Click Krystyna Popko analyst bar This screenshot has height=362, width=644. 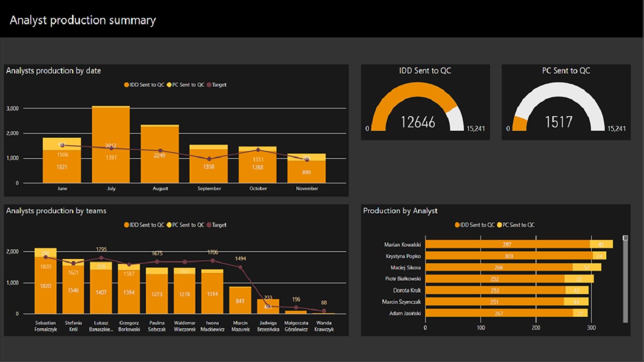pos(516,256)
